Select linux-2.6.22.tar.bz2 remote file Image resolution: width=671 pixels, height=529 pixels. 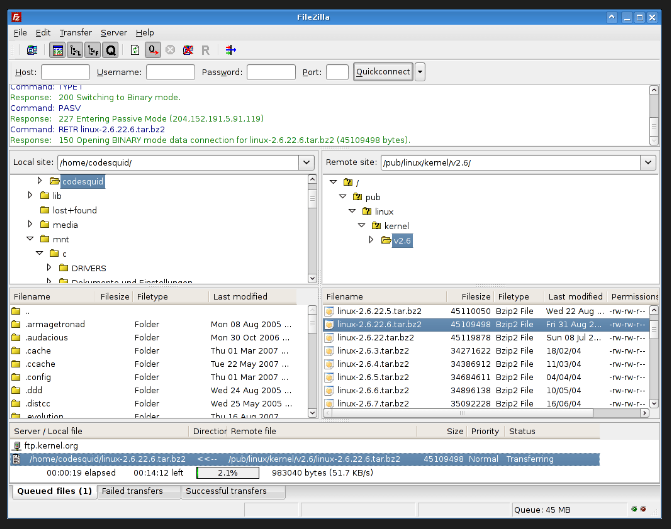pos(375,338)
